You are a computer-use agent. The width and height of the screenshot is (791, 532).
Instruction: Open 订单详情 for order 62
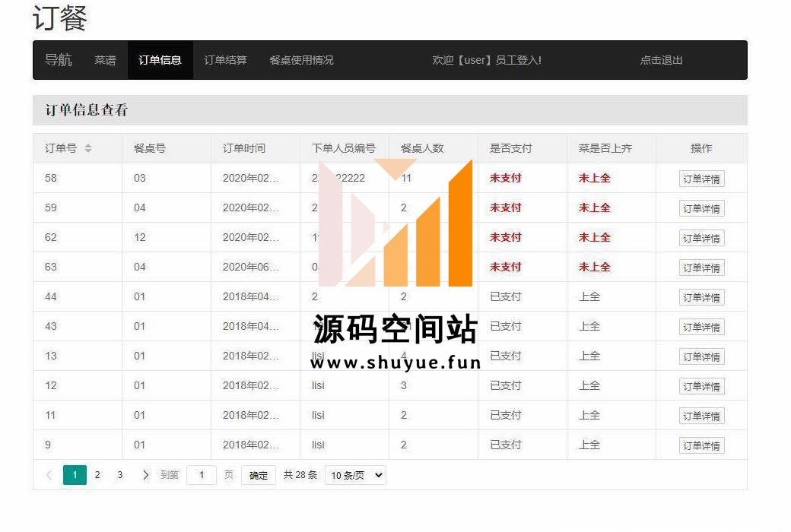tap(702, 238)
